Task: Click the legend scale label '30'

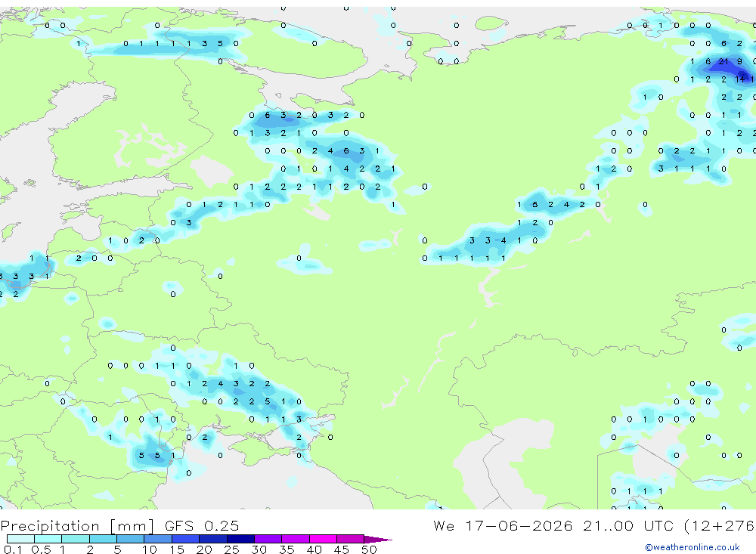Action: 259,549
